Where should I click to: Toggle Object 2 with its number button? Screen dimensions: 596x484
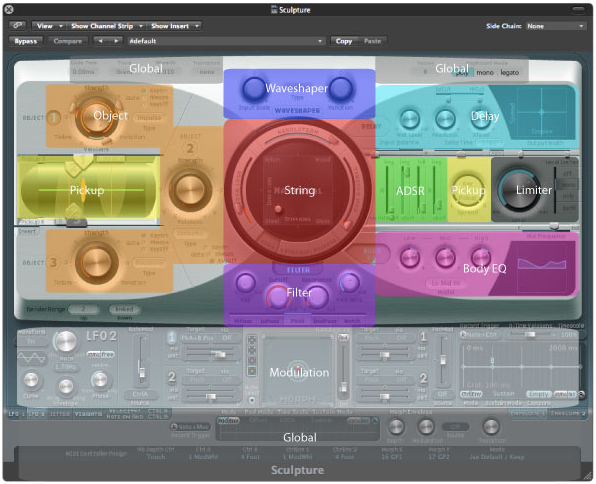pyautogui.click(x=189, y=148)
